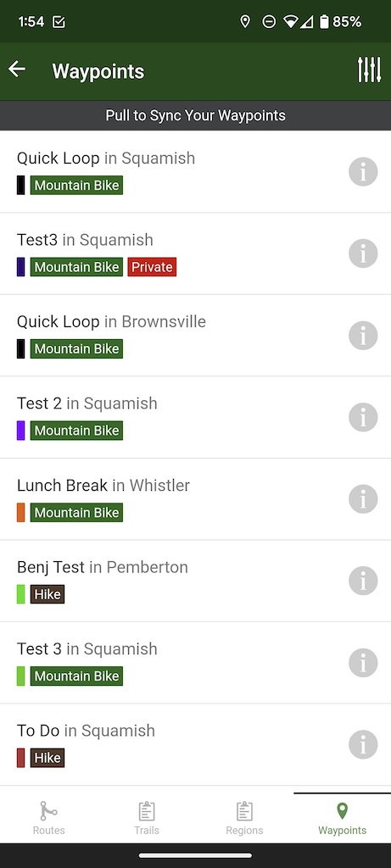391x868 pixels.
Task: Open info for Quick Loop in Squamish
Action: pyautogui.click(x=363, y=171)
